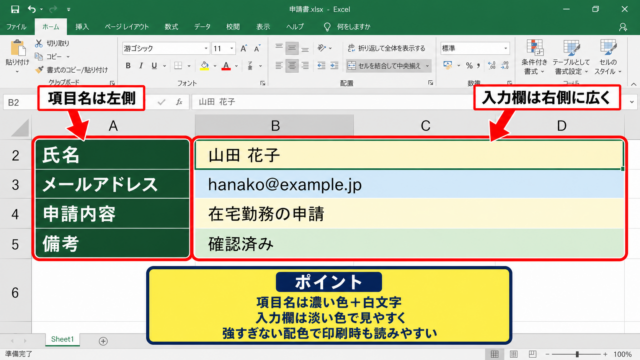640x360 pixels.
Task: Switch to ページレイアウト tab
Action: pyautogui.click(x=127, y=27)
